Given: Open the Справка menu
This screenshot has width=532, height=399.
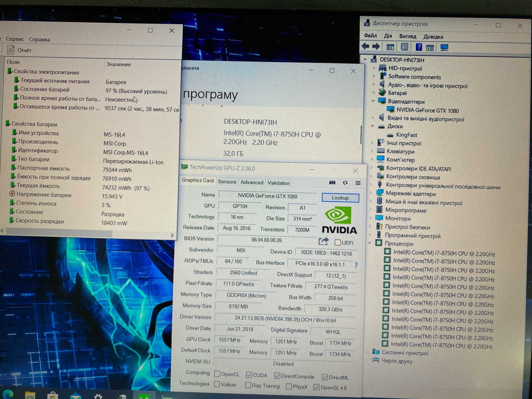Looking at the screenshot, I should [x=39, y=39].
